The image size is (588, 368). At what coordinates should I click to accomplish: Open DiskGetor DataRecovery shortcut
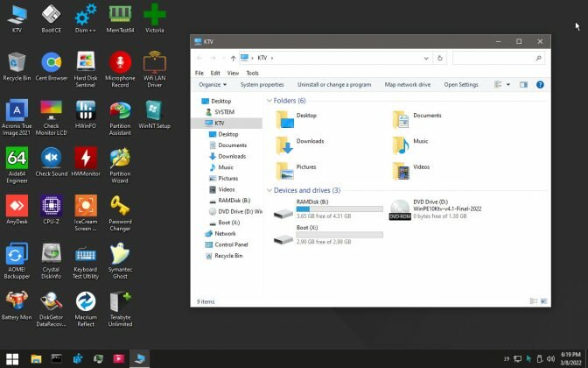52,309
